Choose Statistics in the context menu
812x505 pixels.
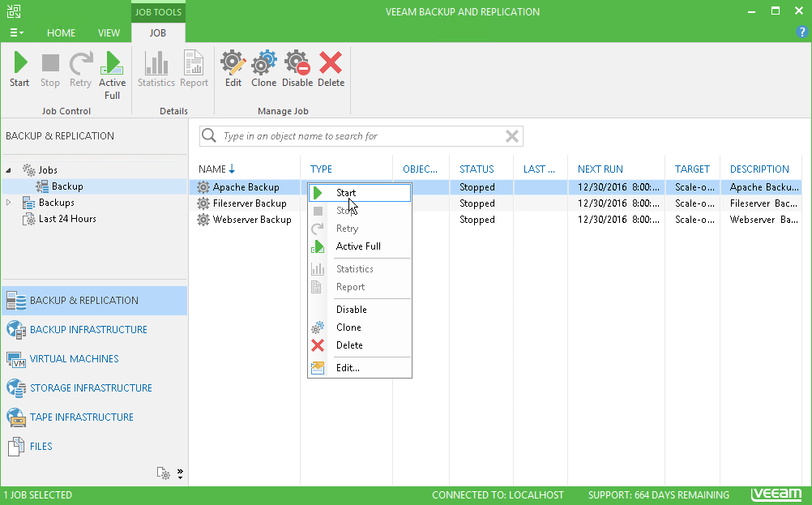[x=360, y=269]
